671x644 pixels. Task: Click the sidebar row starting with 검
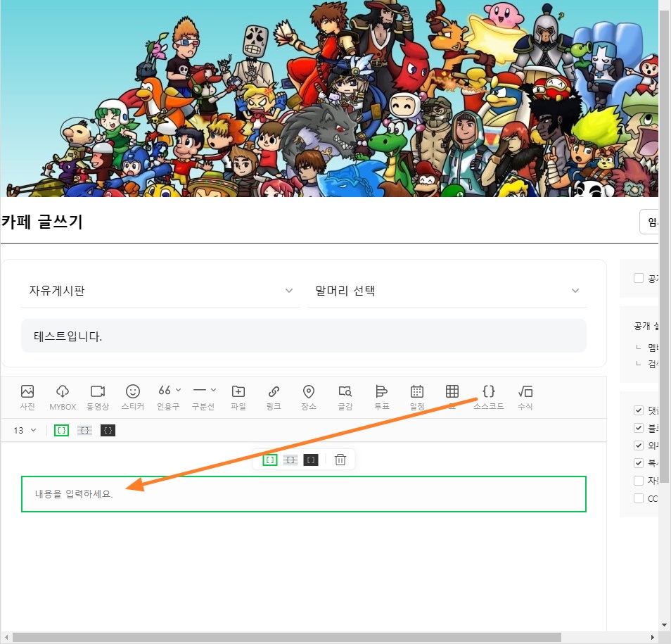(647, 364)
